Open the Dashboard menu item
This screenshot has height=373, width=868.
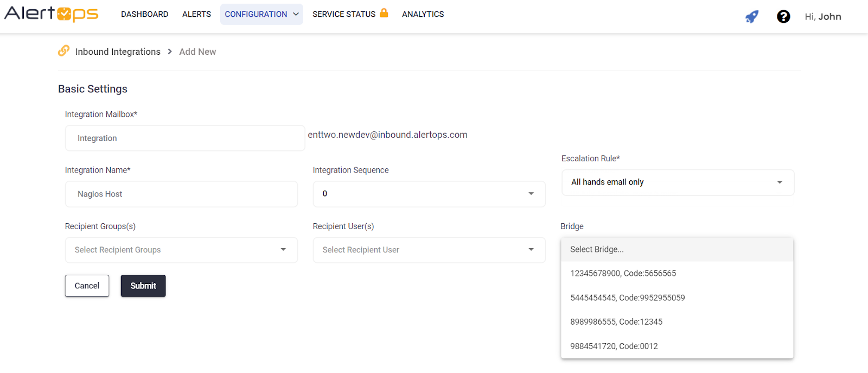(x=144, y=14)
